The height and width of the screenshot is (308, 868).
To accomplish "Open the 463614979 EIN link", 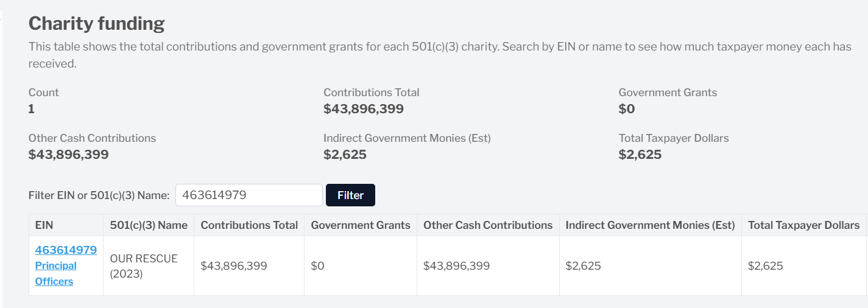I will coord(66,250).
